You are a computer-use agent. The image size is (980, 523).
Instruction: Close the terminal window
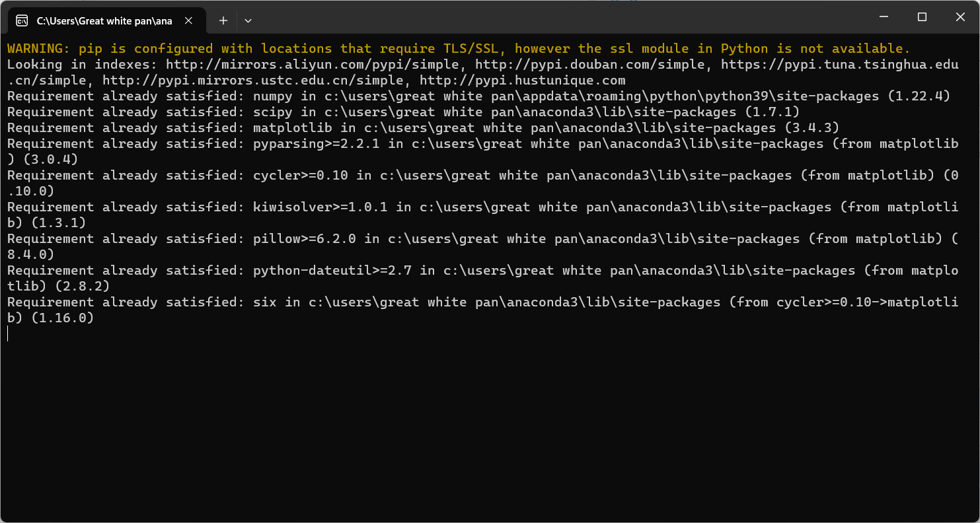[x=960, y=17]
